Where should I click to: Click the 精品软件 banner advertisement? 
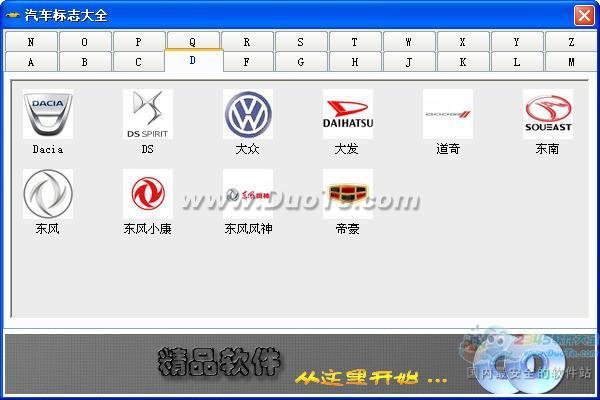pyautogui.click(x=300, y=364)
